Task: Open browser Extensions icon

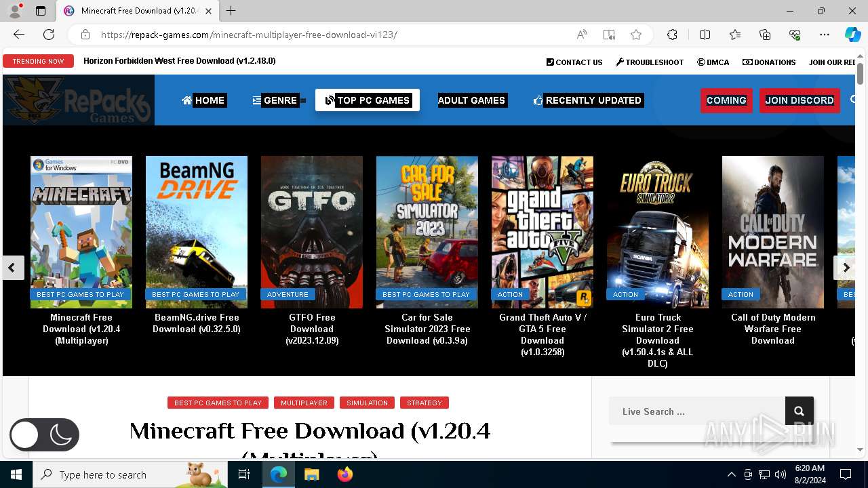Action: (672, 35)
